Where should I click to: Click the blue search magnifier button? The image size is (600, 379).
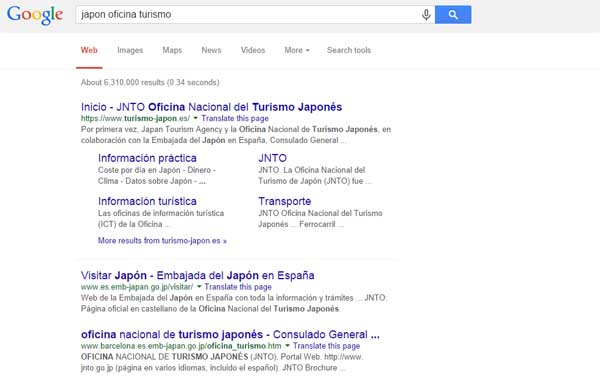453,15
